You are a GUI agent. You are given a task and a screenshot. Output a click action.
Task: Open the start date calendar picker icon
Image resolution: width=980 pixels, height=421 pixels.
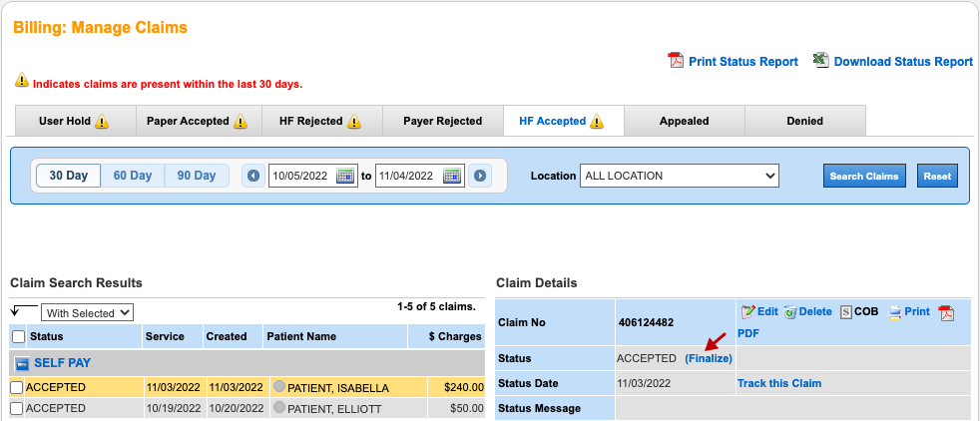[345, 176]
